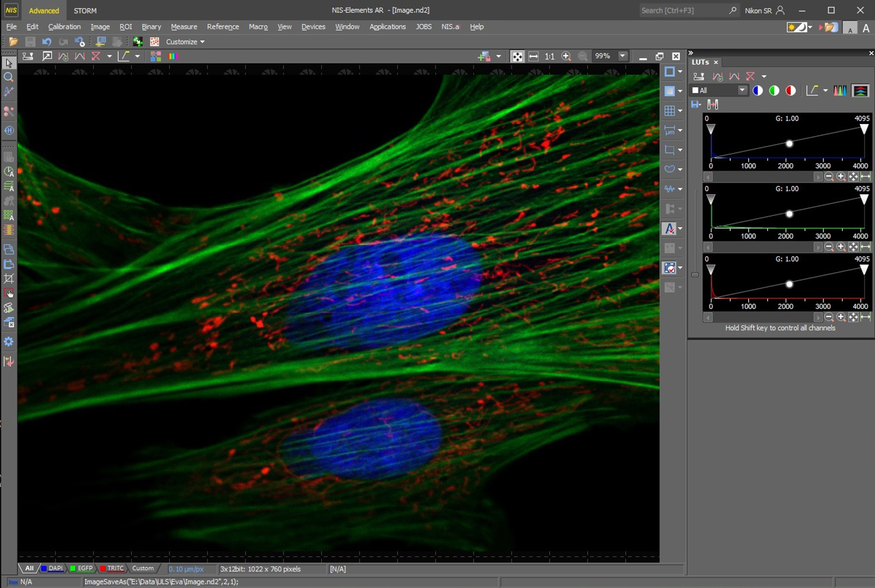Click the gamma handle on the top LUT curve
This screenshot has height=588, width=875.
789,144
